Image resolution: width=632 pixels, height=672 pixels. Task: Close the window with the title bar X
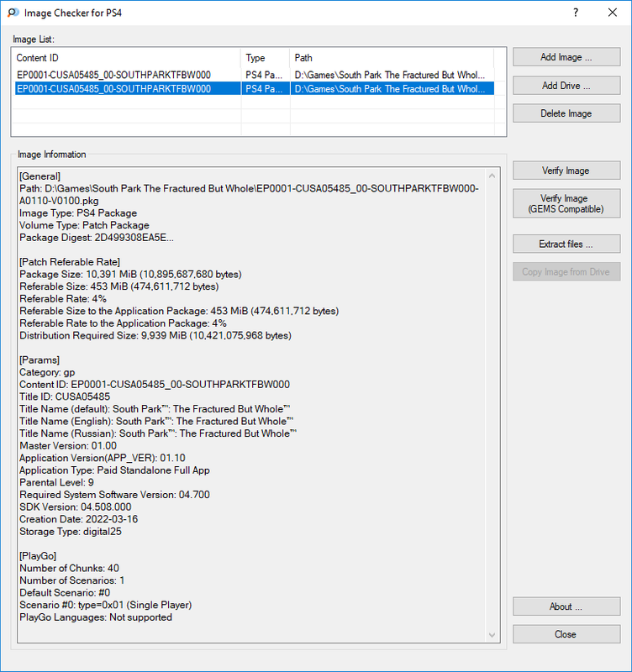(x=613, y=13)
